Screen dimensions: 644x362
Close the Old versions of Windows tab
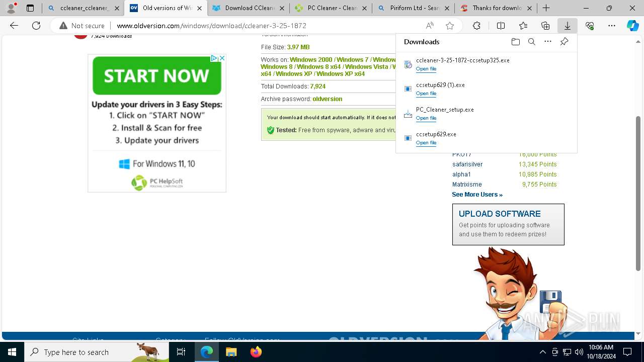199,8
